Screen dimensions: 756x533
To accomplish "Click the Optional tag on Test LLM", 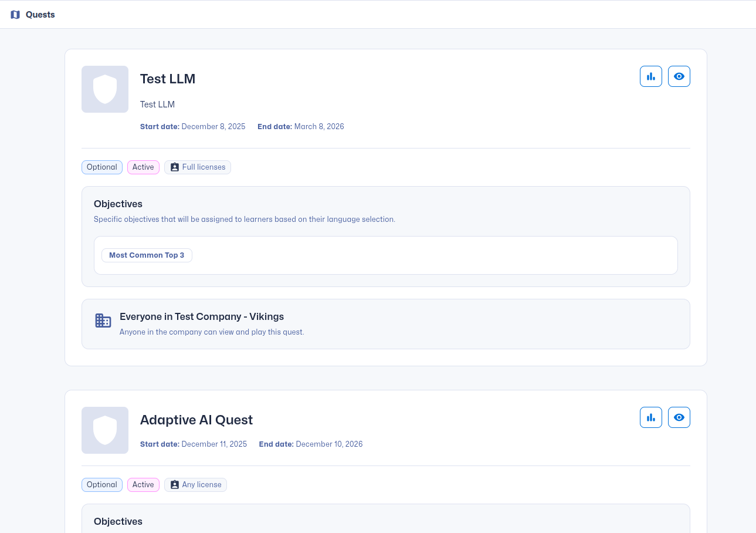I will pyautogui.click(x=102, y=167).
